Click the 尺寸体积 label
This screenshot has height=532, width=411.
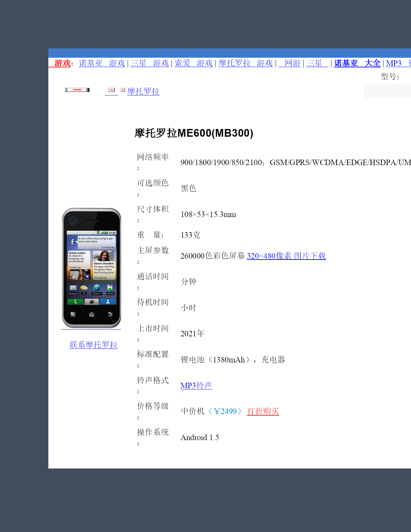click(x=153, y=209)
